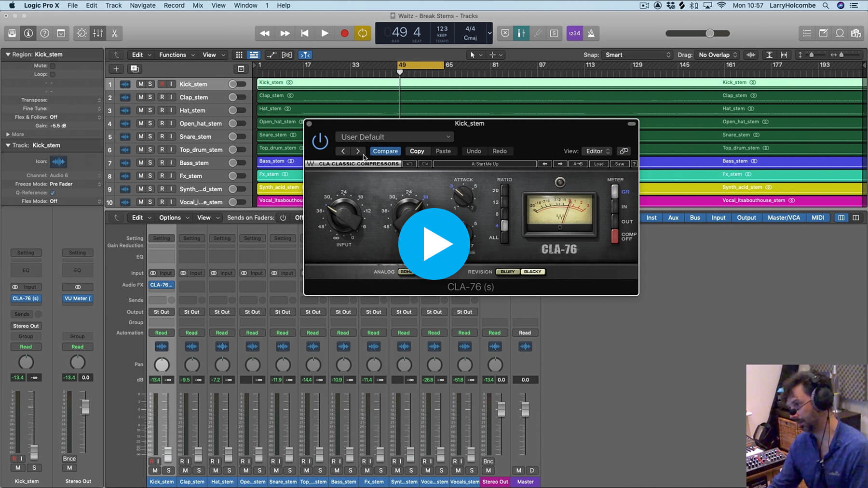The image size is (868, 488).
Task: Click the duplicate track icon
Action: click(135, 69)
